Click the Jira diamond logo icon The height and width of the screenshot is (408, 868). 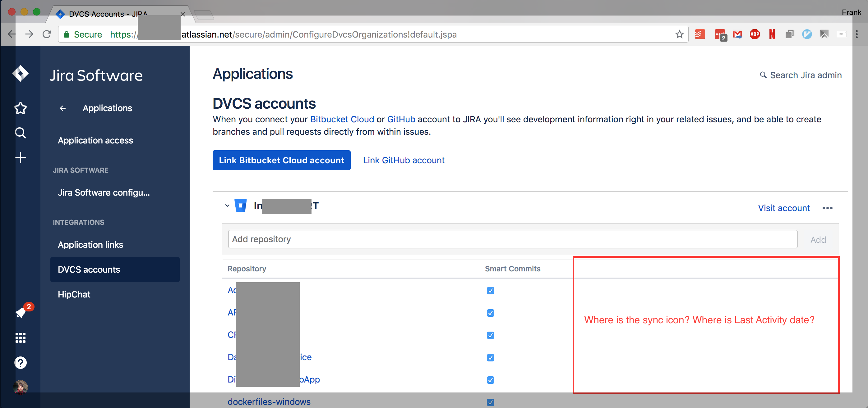pos(20,73)
